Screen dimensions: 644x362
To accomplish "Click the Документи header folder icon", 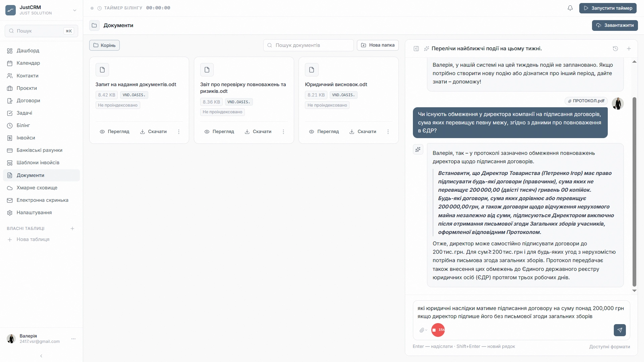I will (x=94, y=25).
